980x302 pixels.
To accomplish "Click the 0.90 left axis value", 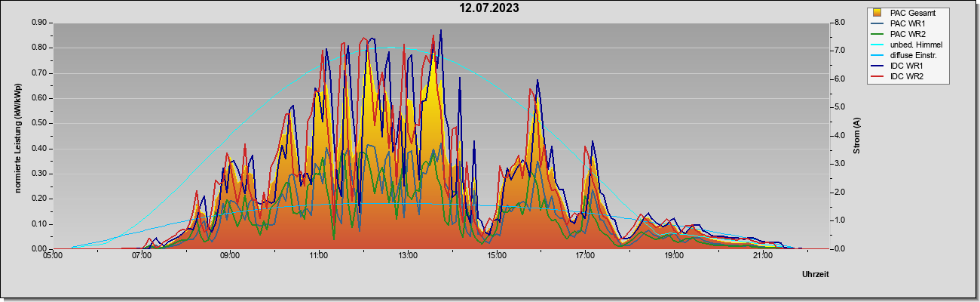I will tap(39, 23).
